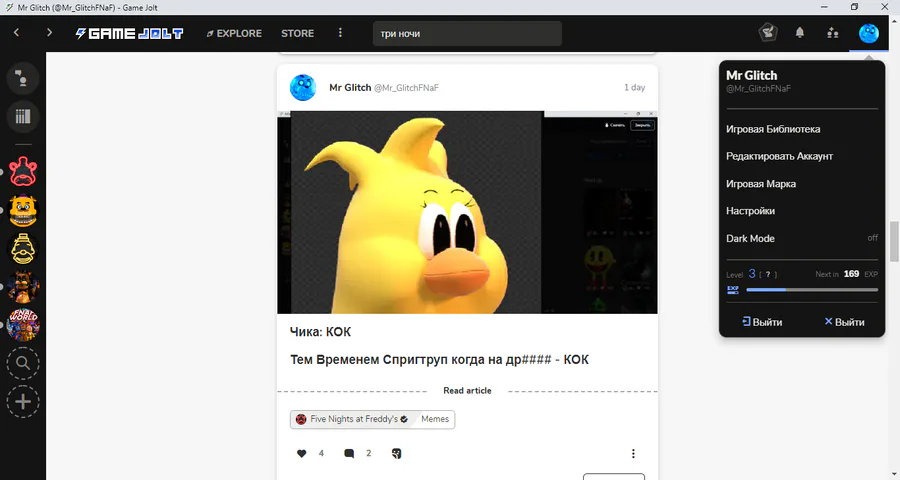Click 'Выйти' with the X icon
This screenshot has height=480, width=900.
tap(844, 322)
